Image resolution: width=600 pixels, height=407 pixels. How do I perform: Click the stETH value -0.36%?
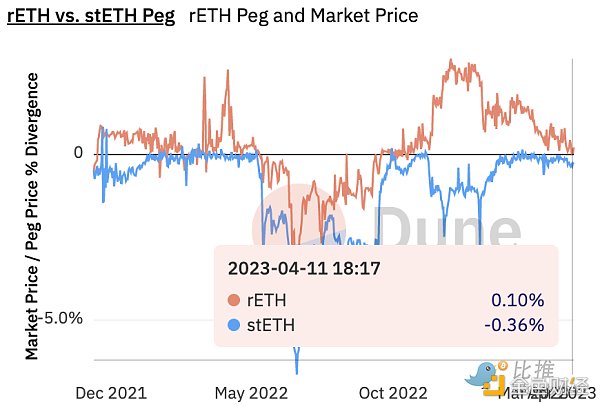pyautogui.click(x=512, y=323)
